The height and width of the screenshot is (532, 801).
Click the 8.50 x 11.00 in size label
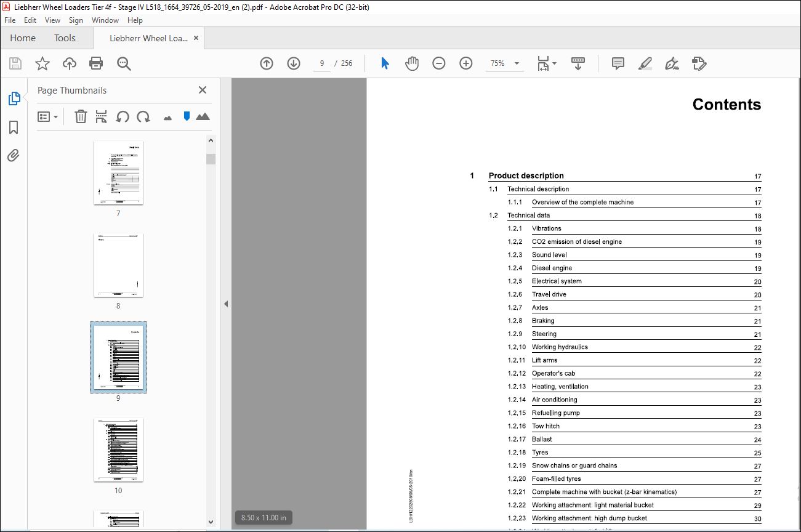point(264,518)
